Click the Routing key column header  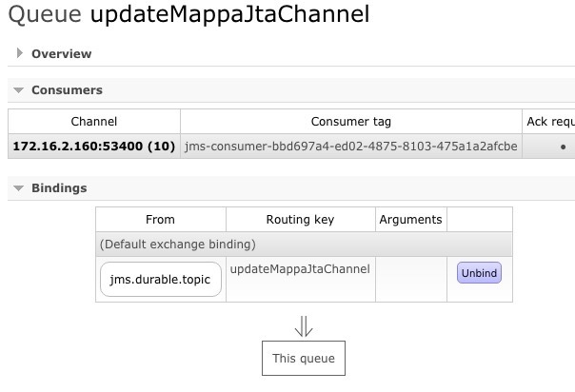point(300,220)
